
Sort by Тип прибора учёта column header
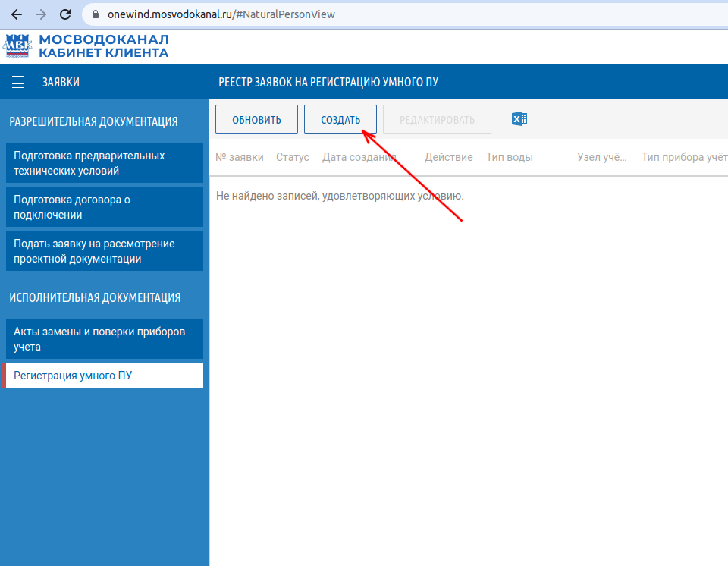[684, 157]
